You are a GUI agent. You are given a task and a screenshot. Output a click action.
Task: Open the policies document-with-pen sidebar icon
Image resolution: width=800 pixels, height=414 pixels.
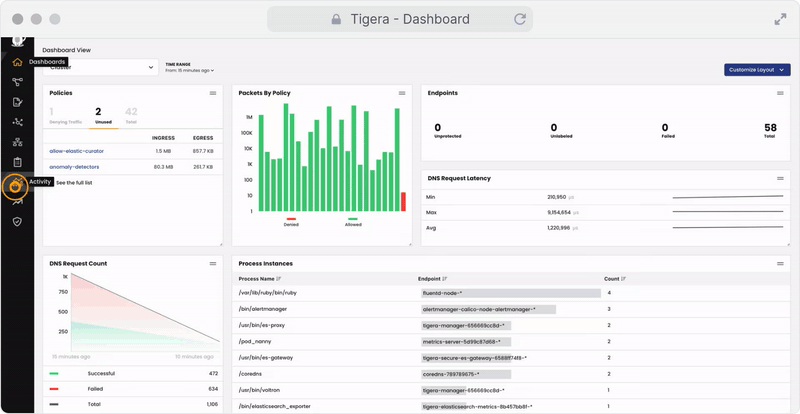coord(17,102)
